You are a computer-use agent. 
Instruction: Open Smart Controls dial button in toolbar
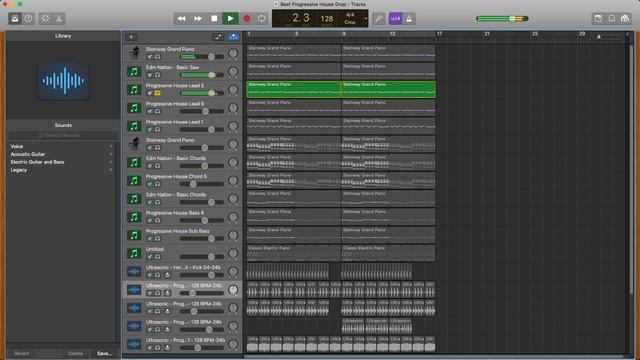[45, 19]
